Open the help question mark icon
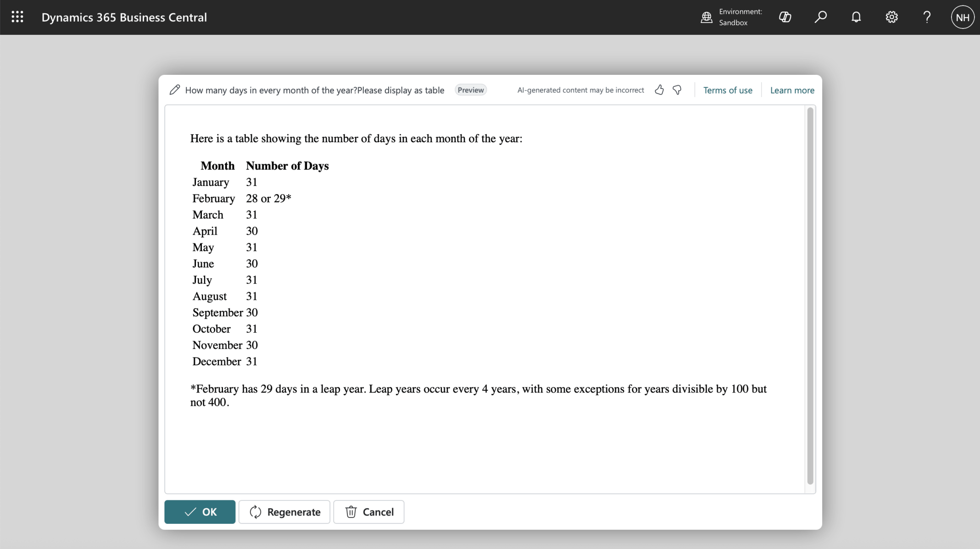980x549 pixels. 927,17
